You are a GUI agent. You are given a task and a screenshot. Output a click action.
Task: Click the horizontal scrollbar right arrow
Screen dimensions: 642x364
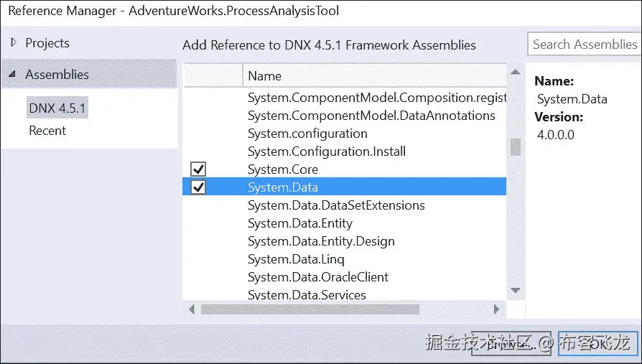click(496, 309)
